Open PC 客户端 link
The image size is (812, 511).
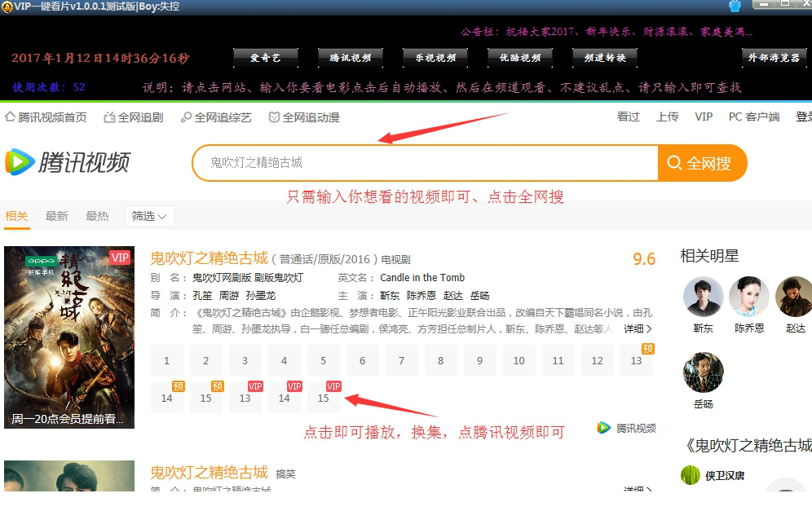(x=754, y=117)
